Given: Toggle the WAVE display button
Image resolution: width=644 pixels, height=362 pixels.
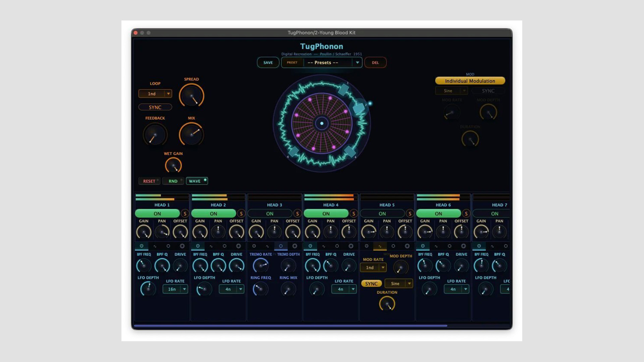Looking at the screenshot, I should [x=197, y=181].
